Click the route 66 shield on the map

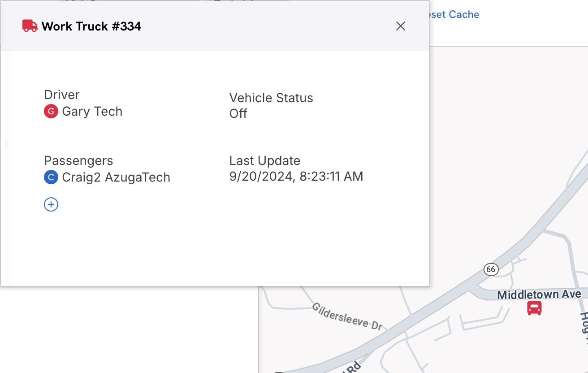[x=491, y=269]
